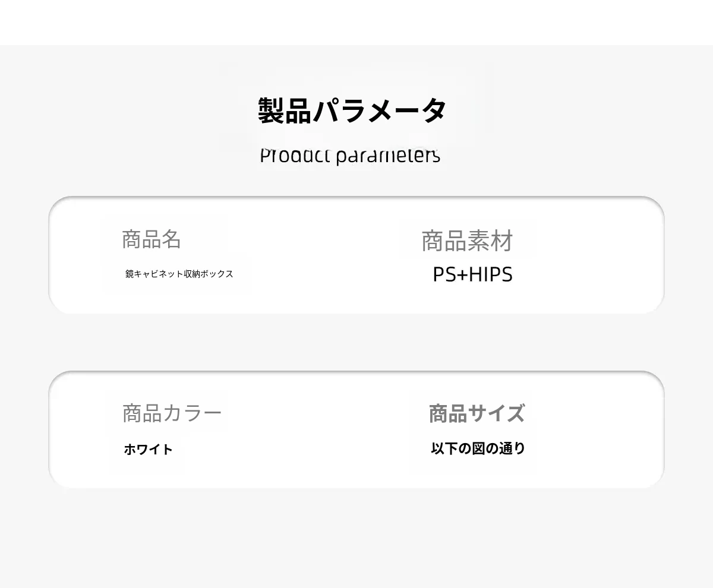Image resolution: width=713 pixels, height=588 pixels.
Task: Click the "Product parameters" English subtitle
Action: 350,156
